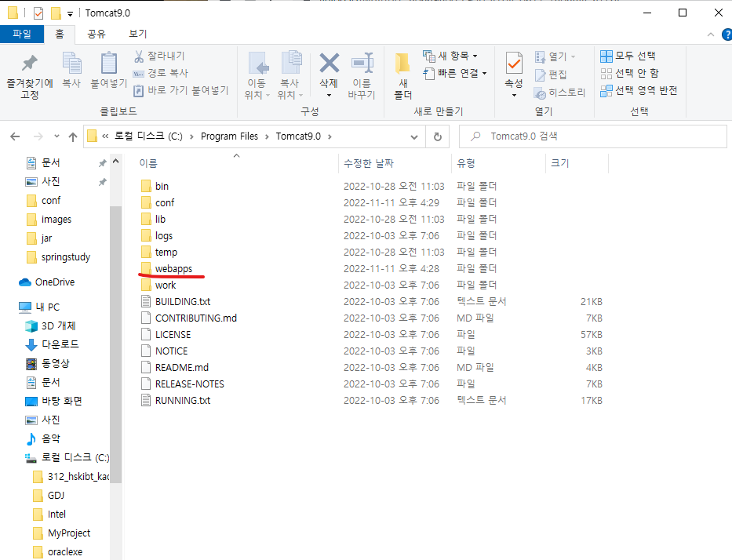Viewport: 732px width, 560px height.
Task: Select the BUILDING.txt file
Action: coord(183,301)
